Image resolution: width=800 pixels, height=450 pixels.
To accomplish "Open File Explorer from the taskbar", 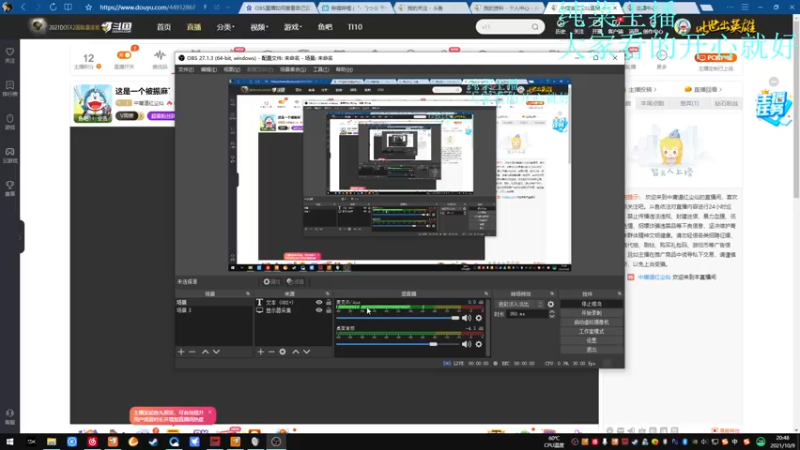I will pyautogui.click(x=51, y=442).
